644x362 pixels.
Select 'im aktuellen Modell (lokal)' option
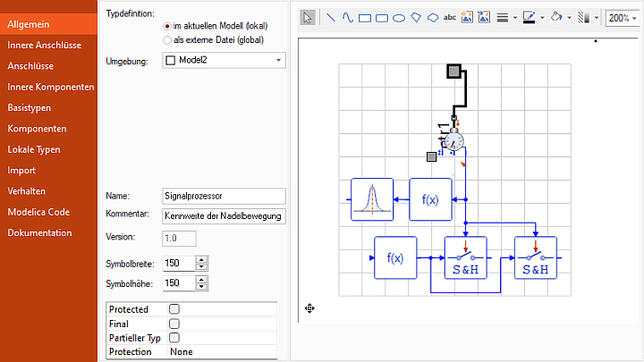click(168, 26)
